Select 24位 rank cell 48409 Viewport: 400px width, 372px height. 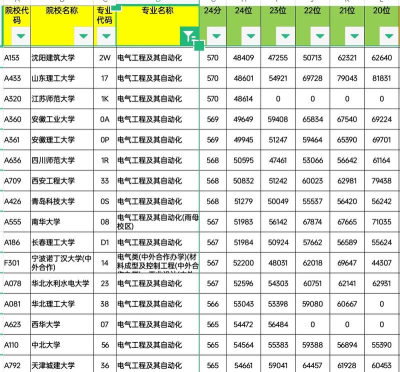click(x=244, y=58)
